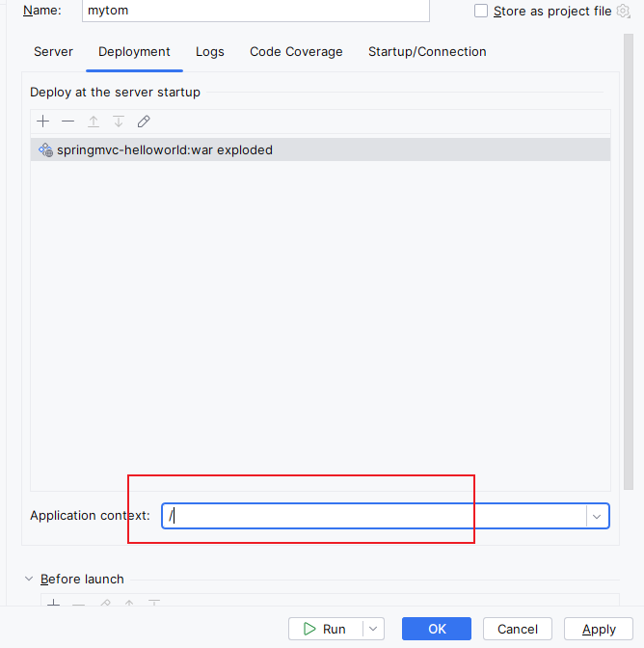This screenshot has width=644, height=648.
Task: Click the vertical scrollbar of the dialog
Action: [629, 261]
